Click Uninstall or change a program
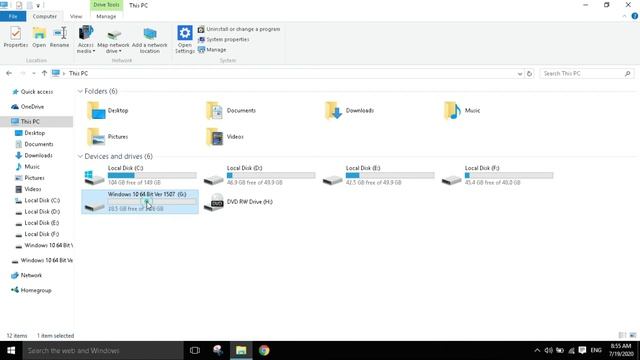 pyautogui.click(x=239, y=29)
